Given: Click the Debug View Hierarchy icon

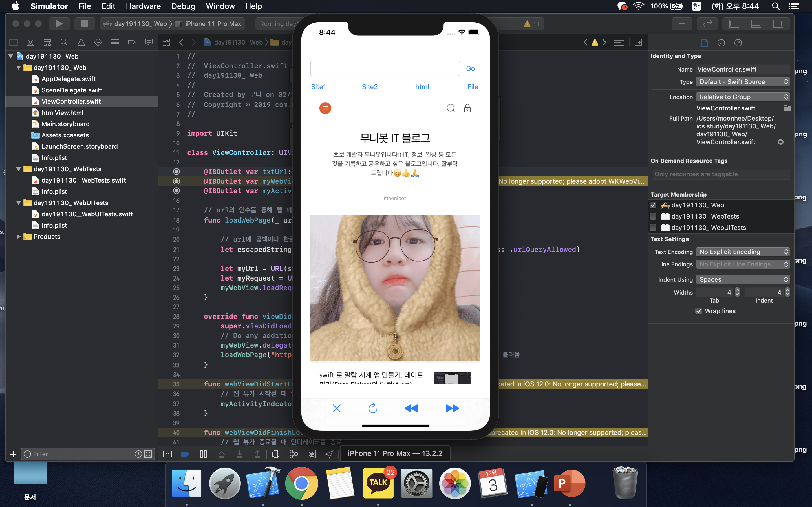Looking at the screenshot, I should pyautogui.click(x=275, y=454).
